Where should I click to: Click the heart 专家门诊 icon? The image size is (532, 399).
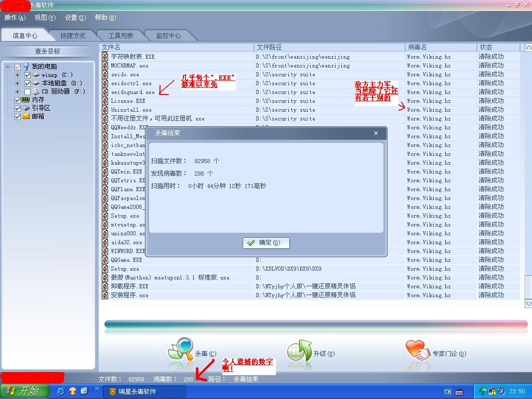click(417, 350)
